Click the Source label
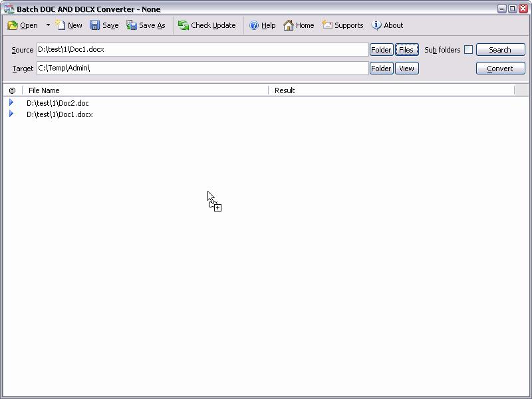 coord(23,51)
